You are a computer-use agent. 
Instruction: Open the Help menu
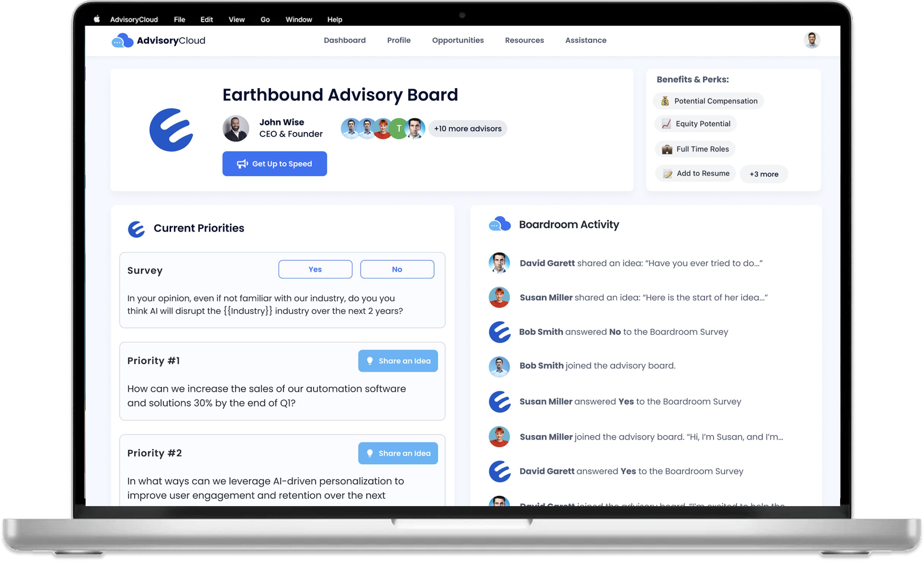coord(335,19)
